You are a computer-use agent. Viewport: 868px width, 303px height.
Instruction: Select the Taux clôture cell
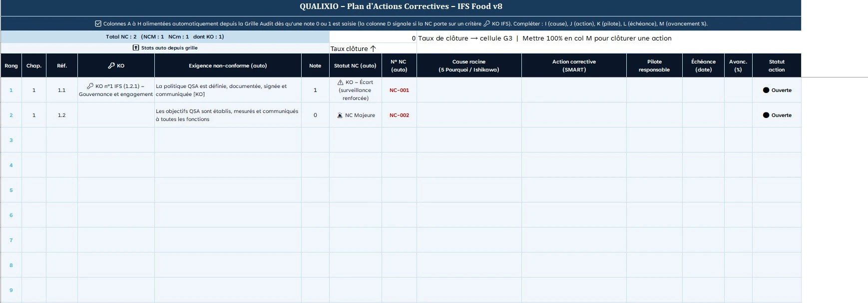(373, 48)
